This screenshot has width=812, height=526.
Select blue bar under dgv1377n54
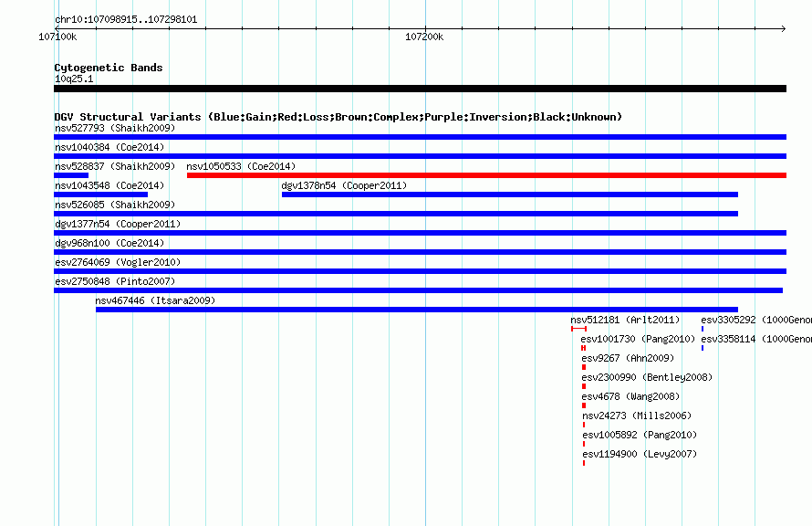click(420, 233)
